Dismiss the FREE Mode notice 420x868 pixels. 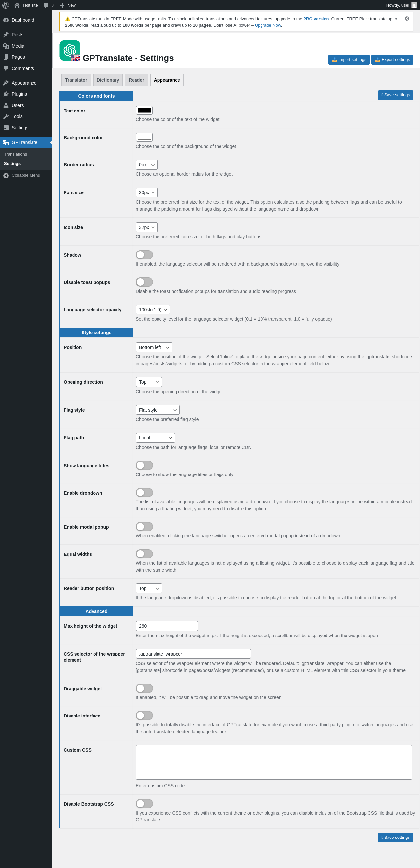pos(407,19)
